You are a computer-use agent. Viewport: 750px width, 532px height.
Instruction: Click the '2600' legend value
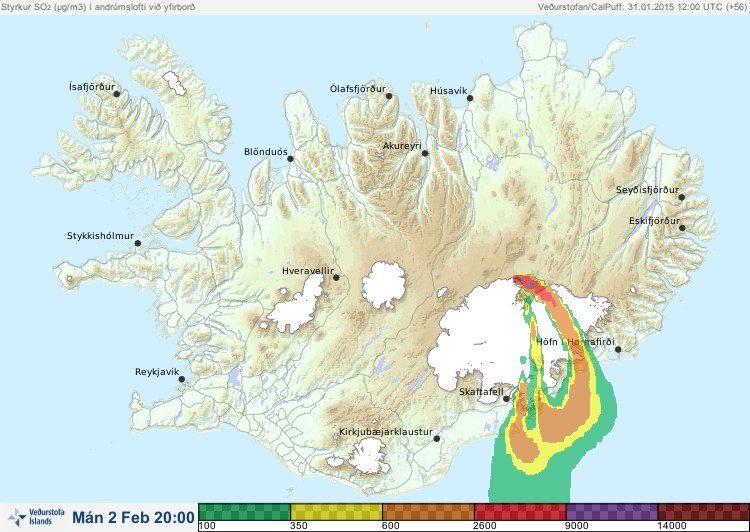point(485,526)
